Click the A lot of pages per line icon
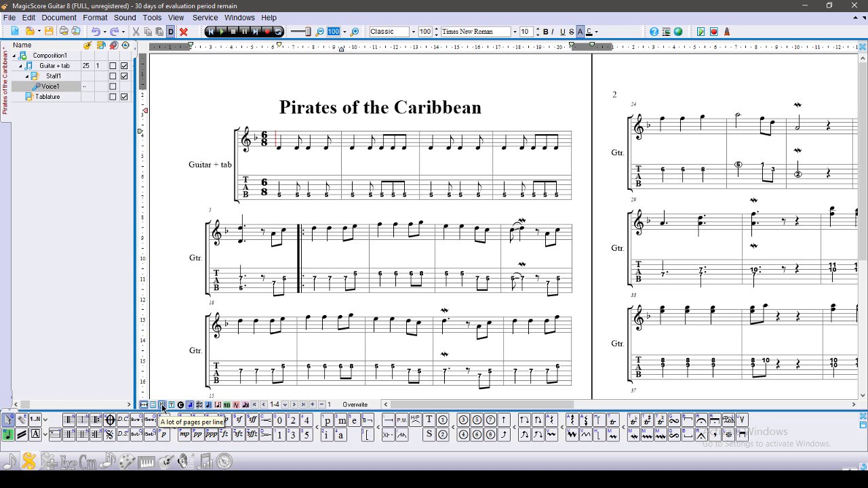868x488 pixels. click(162, 405)
